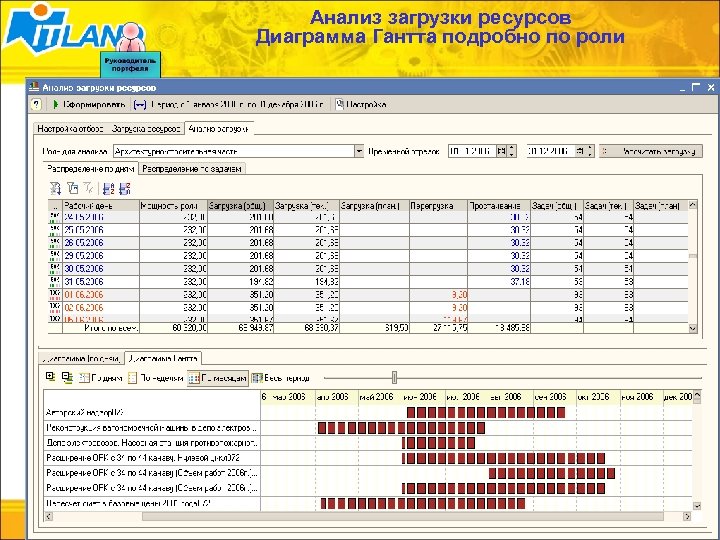Click the Gantt vertical scroll up arrow
The width and height of the screenshot is (720, 540).
pos(697,395)
